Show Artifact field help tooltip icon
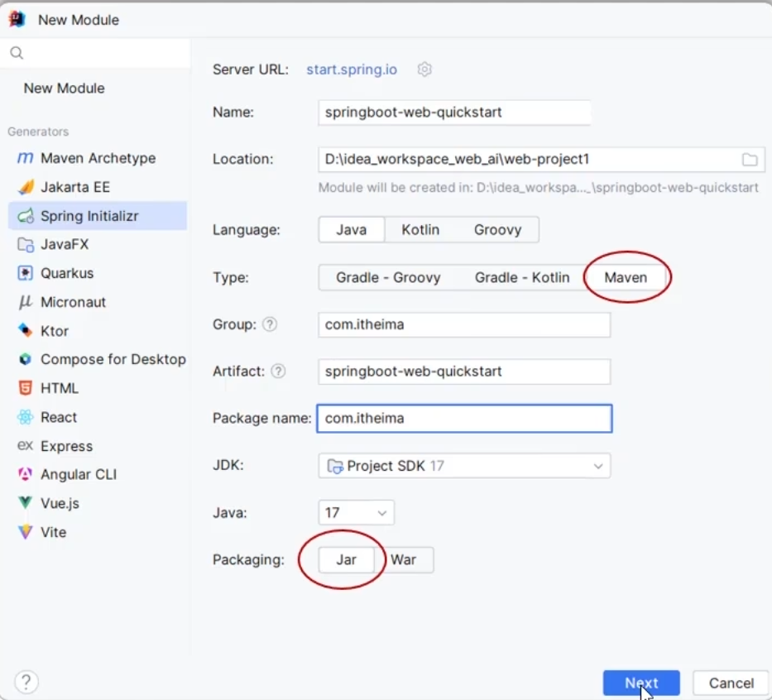Image resolution: width=772 pixels, height=700 pixels. pyautogui.click(x=278, y=372)
